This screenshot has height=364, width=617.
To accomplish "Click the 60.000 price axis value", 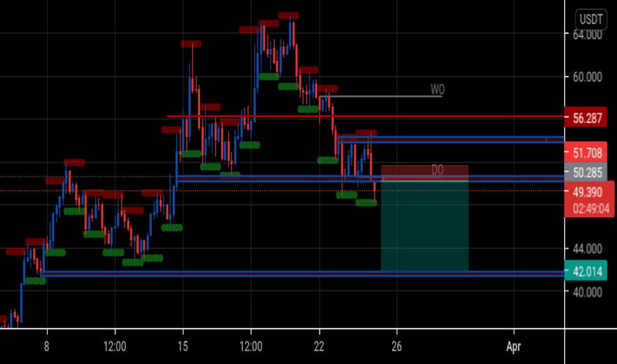I will [x=587, y=77].
